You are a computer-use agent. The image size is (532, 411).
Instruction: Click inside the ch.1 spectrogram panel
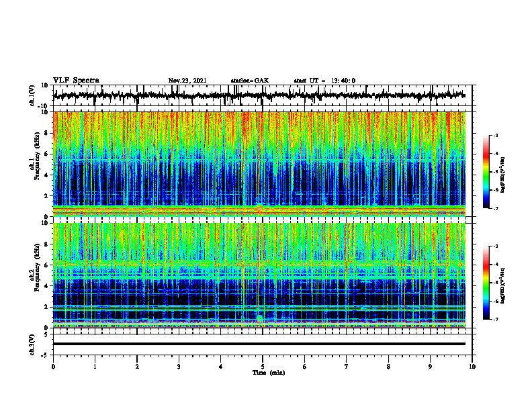tap(259, 164)
